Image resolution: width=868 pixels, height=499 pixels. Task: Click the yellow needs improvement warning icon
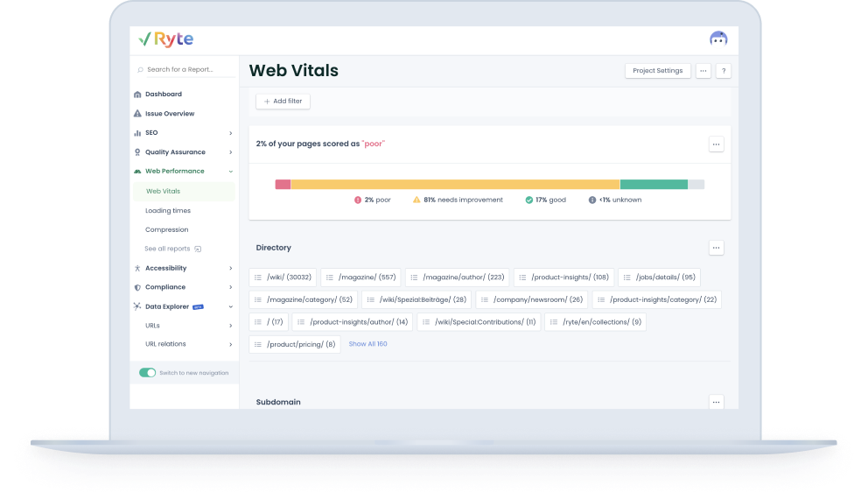click(416, 200)
